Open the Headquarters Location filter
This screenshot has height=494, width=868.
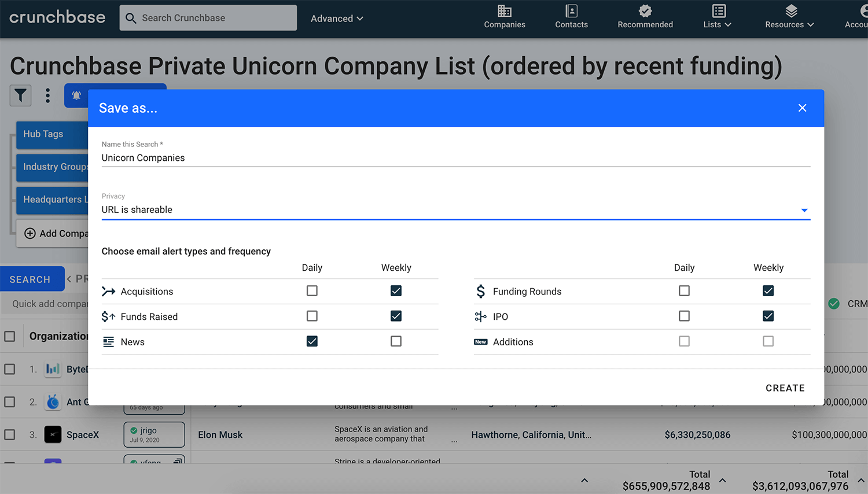tap(52, 200)
